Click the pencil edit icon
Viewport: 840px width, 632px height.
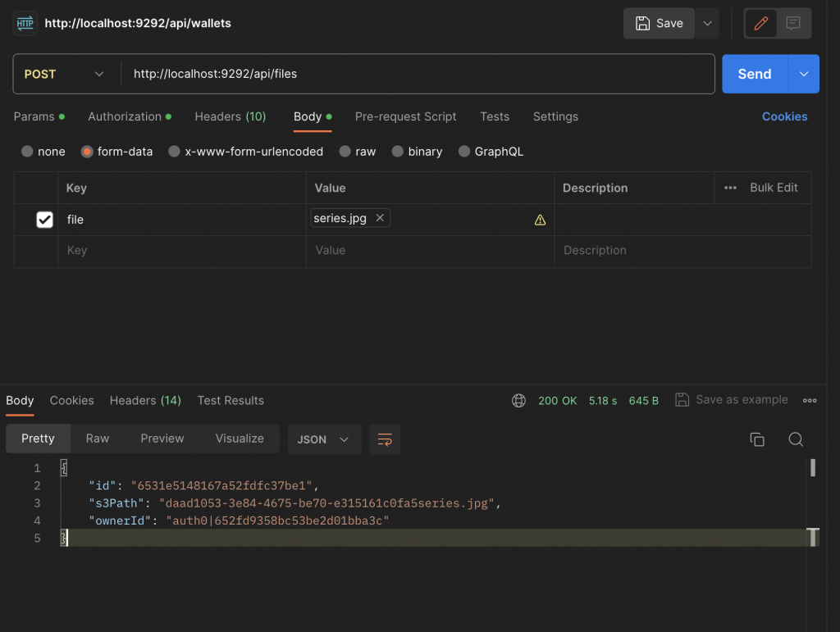760,24
